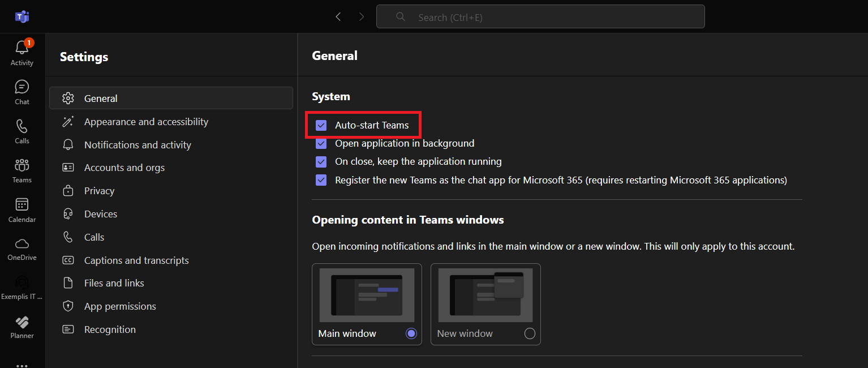
Task: Click the Accounts and orgs card icon
Action: click(x=68, y=168)
